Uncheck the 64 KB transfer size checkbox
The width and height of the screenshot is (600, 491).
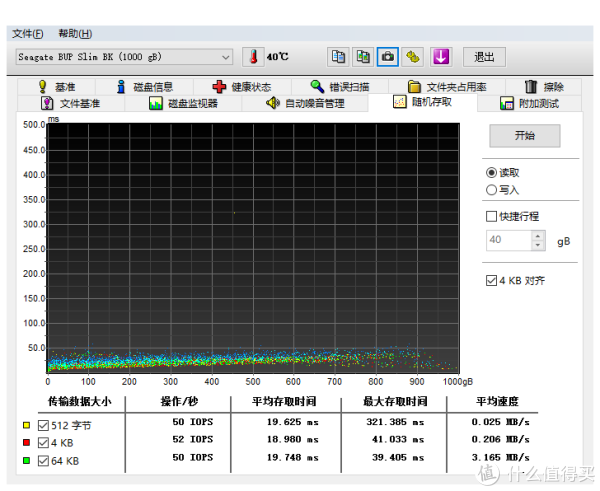pyautogui.click(x=43, y=461)
